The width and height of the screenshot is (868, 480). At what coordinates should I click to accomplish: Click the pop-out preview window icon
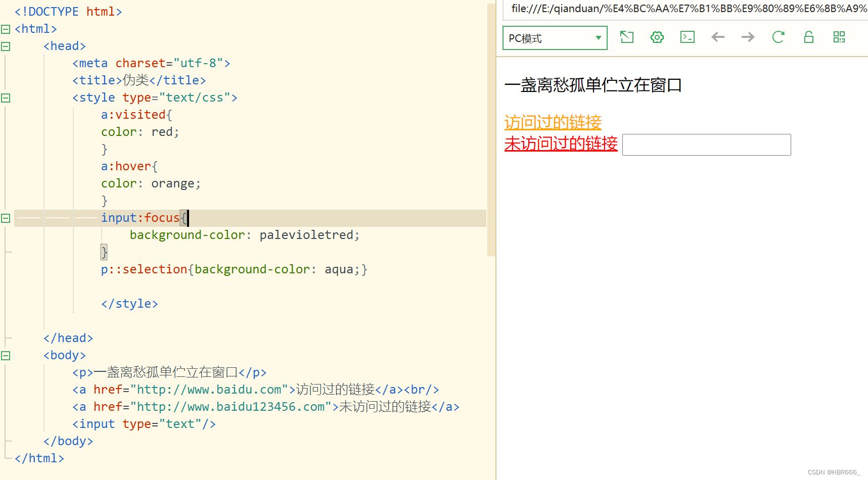point(627,37)
